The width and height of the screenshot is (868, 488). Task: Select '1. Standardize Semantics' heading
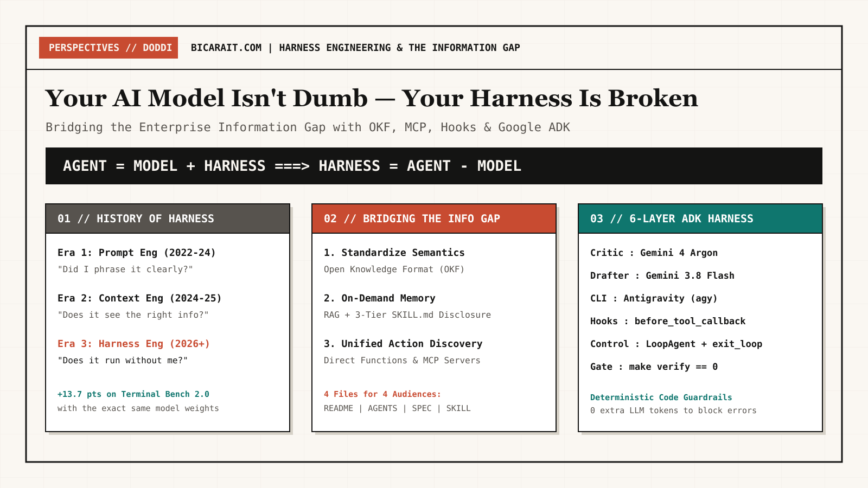point(394,253)
